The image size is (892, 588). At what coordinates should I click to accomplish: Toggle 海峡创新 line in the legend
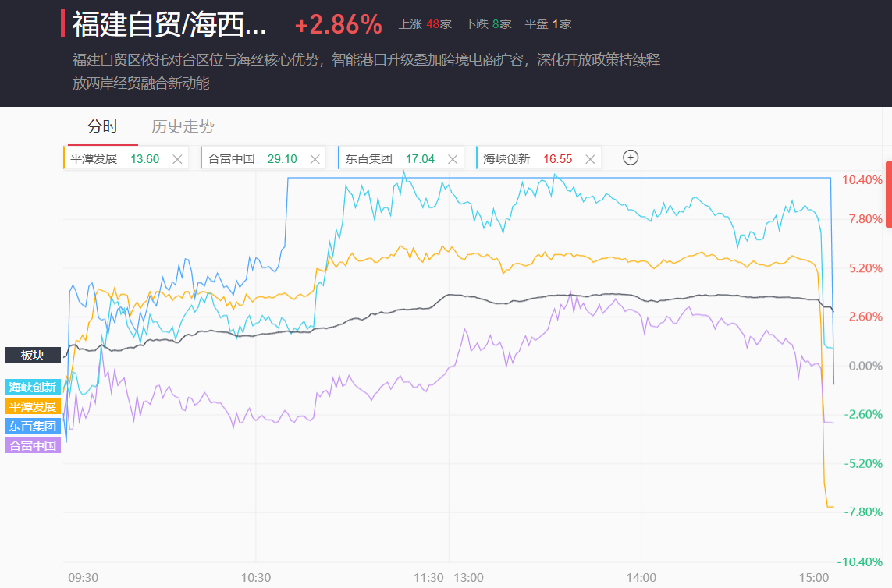(33, 387)
